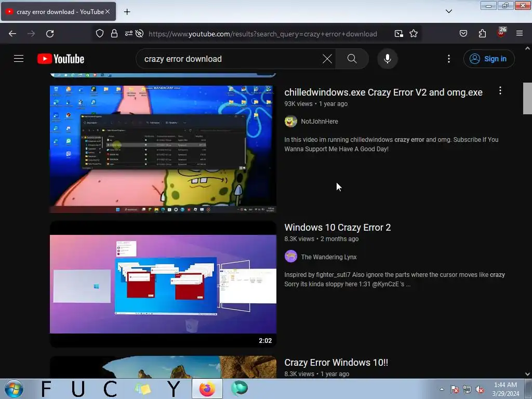Click the page vertical scrollbar thumb
Screen dimensions: 532x399
(527, 98)
